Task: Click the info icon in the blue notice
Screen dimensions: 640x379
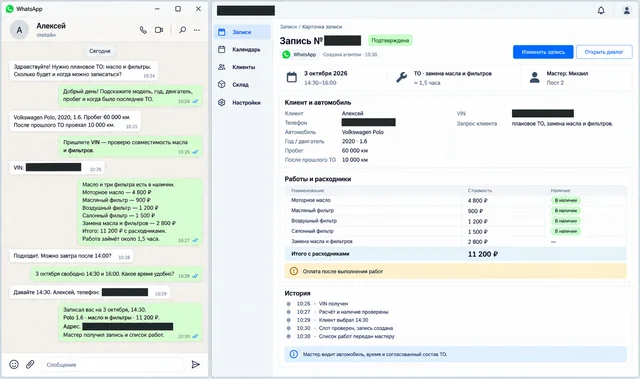Action: [x=293, y=354]
